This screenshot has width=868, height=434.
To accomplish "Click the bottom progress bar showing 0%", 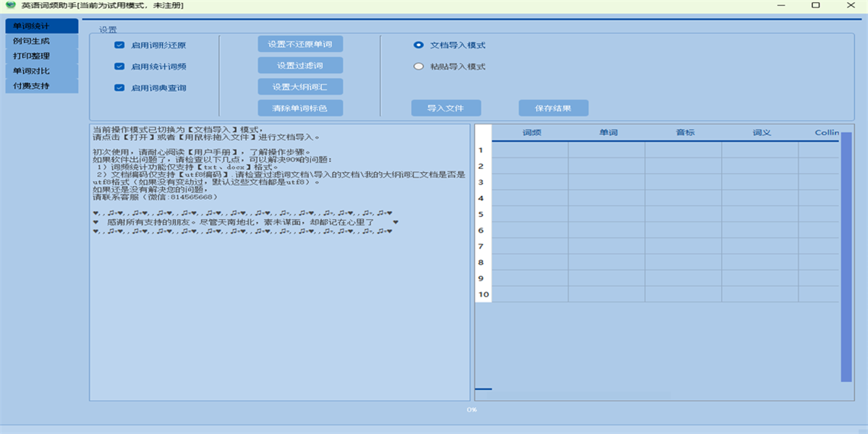I will 472,410.
